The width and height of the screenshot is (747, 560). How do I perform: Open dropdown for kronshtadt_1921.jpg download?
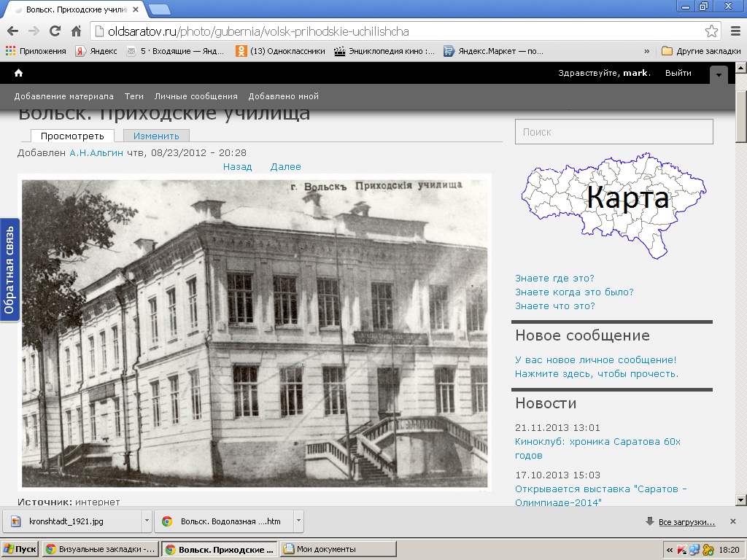point(147,521)
